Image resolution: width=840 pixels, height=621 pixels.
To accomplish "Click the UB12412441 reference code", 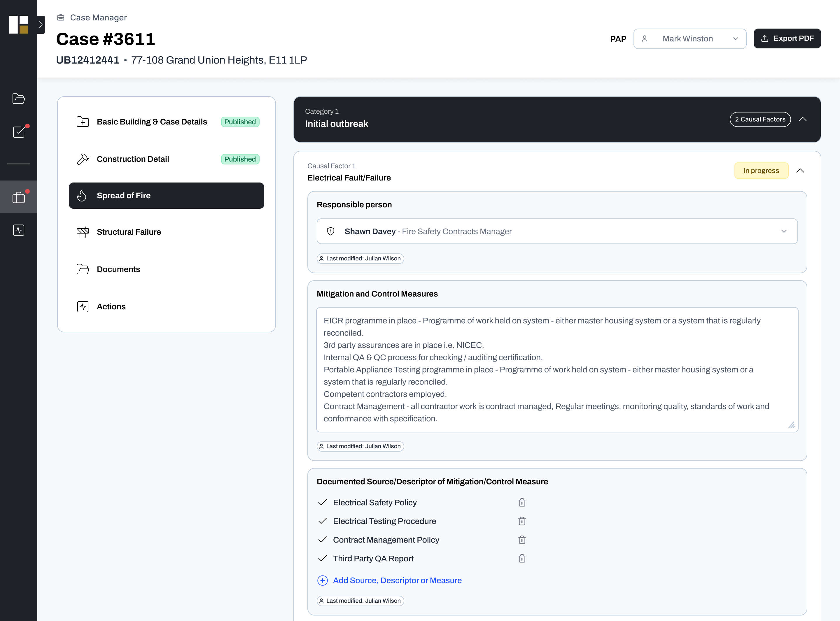I will (87, 60).
